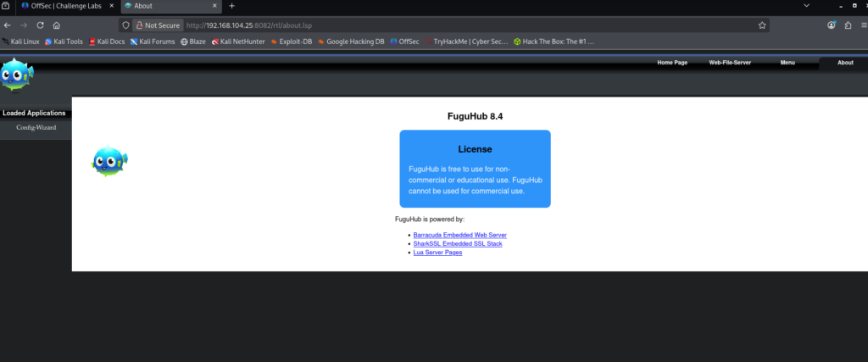The image size is (868, 362).
Task: Open the Firefox account profile icon
Action: click(831, 25)
